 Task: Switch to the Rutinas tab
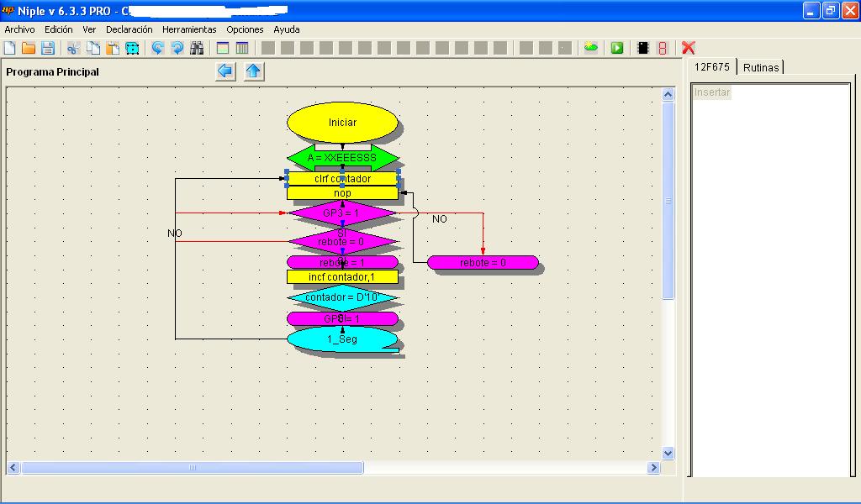761,67
